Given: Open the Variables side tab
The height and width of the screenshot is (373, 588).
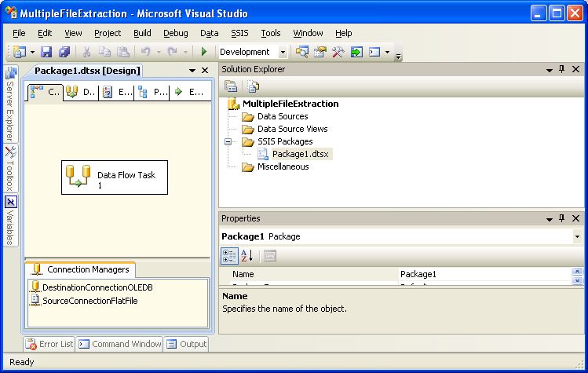Looking at the screenshot, I should click(x=10, y=221).
